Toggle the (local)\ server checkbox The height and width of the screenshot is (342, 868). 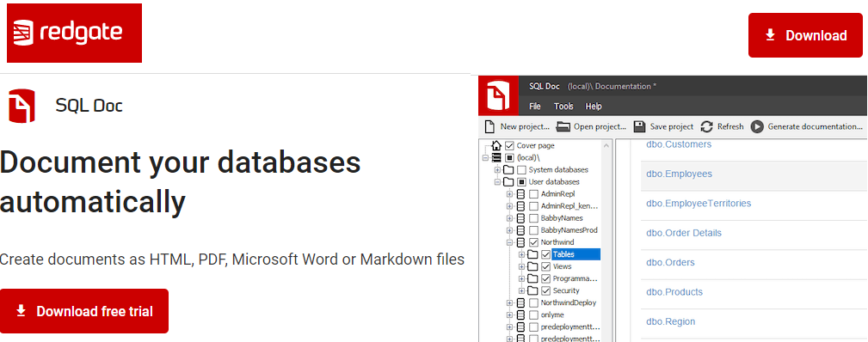coord(510,158)
